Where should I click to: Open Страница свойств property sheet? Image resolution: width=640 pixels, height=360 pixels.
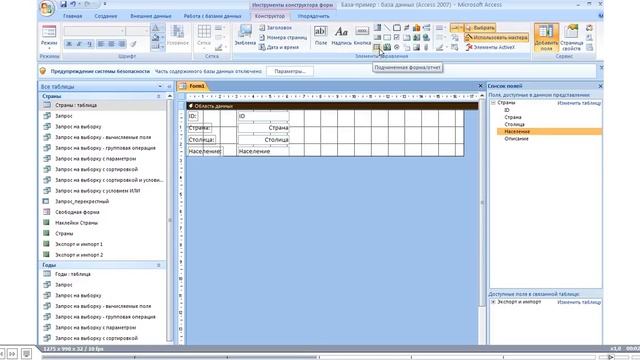(571, 37)
